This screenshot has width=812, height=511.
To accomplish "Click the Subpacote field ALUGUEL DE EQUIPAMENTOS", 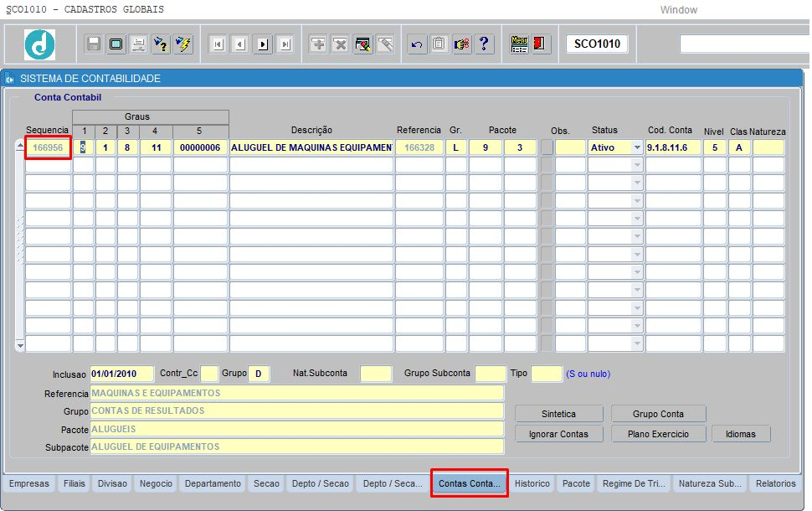I will 296,446.
